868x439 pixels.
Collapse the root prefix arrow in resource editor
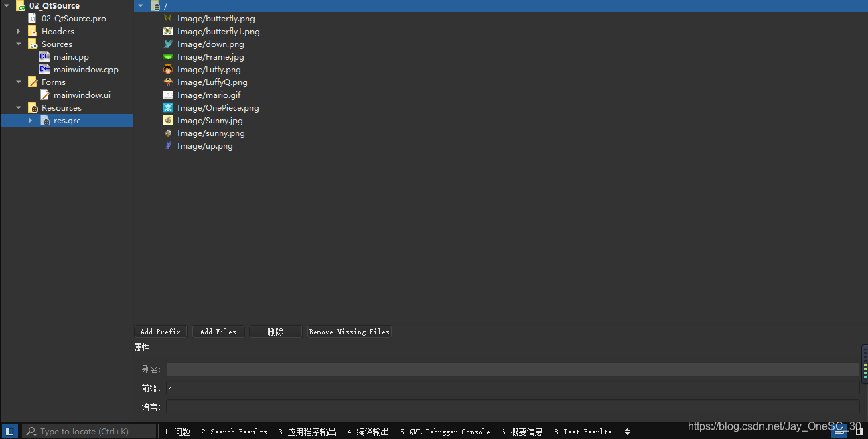tap(141, 6)
